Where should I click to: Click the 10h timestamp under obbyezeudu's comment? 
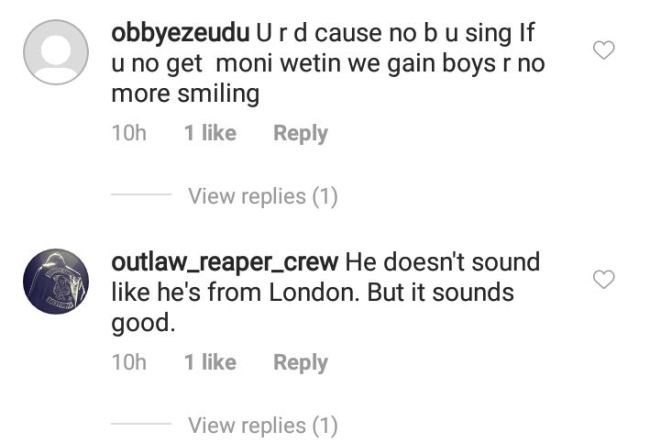128,133
